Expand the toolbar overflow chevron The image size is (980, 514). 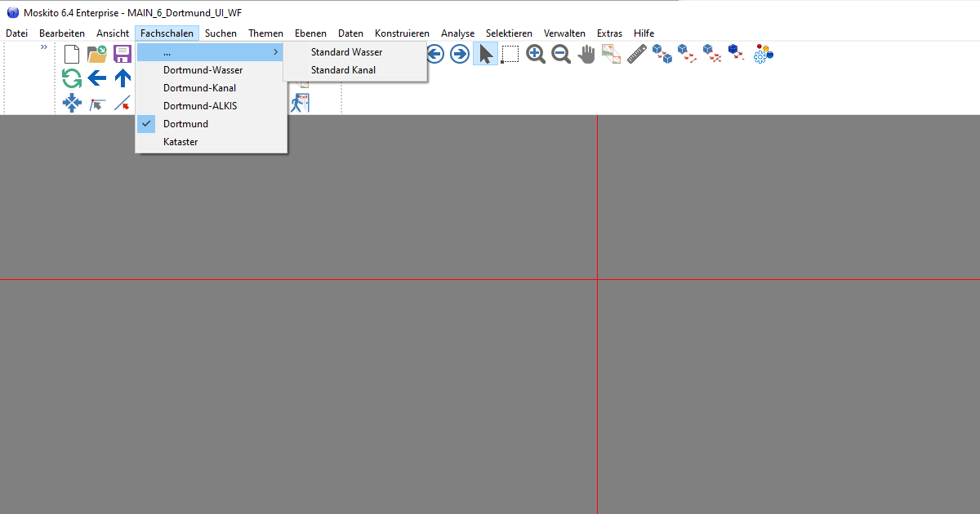[x=44, y=47]
